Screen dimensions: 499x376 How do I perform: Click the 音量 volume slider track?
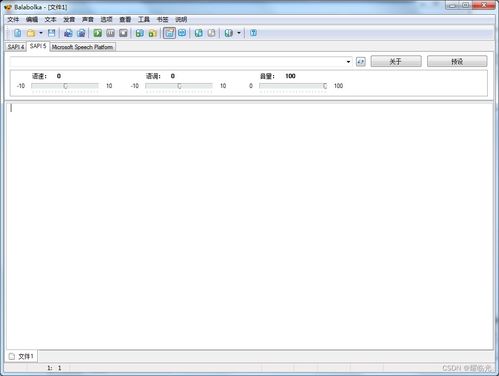point(293,86)
